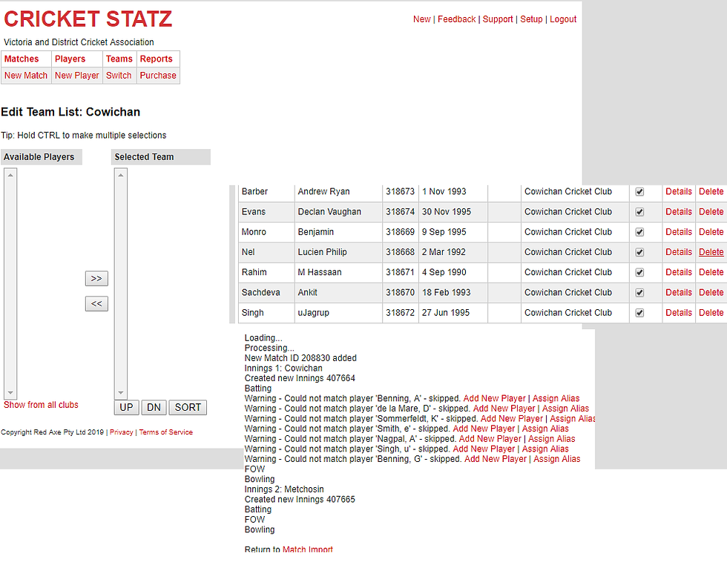Open the Setup link
This screenshot has width=727, height=588.
point(531,19)
